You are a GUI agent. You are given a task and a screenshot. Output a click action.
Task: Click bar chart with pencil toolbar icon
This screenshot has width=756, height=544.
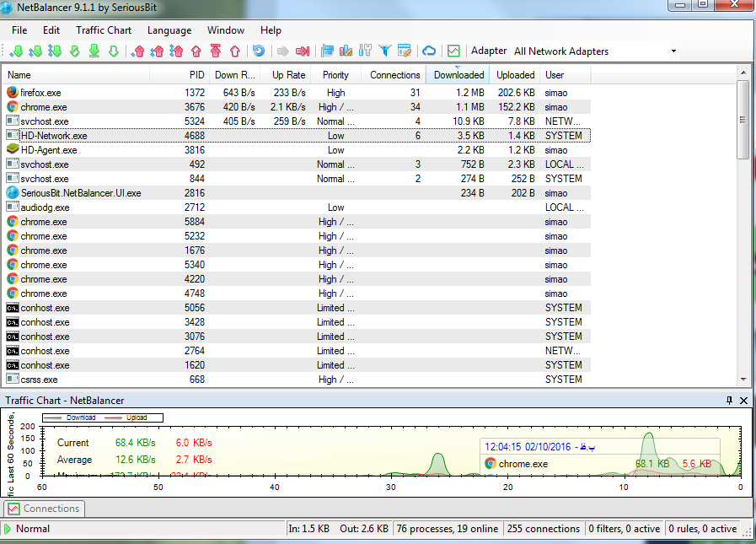pos(346,51)
